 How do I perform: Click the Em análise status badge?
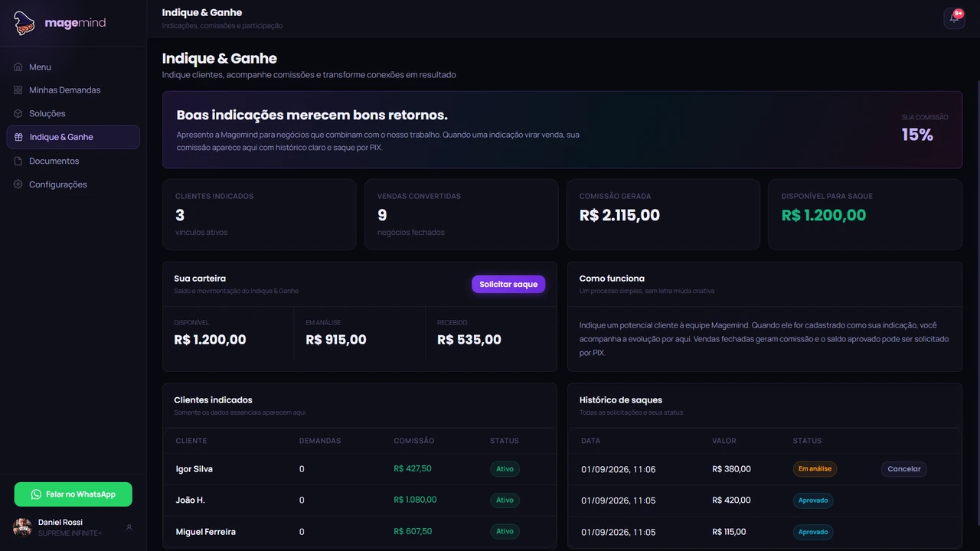click(x=815, y=469)
